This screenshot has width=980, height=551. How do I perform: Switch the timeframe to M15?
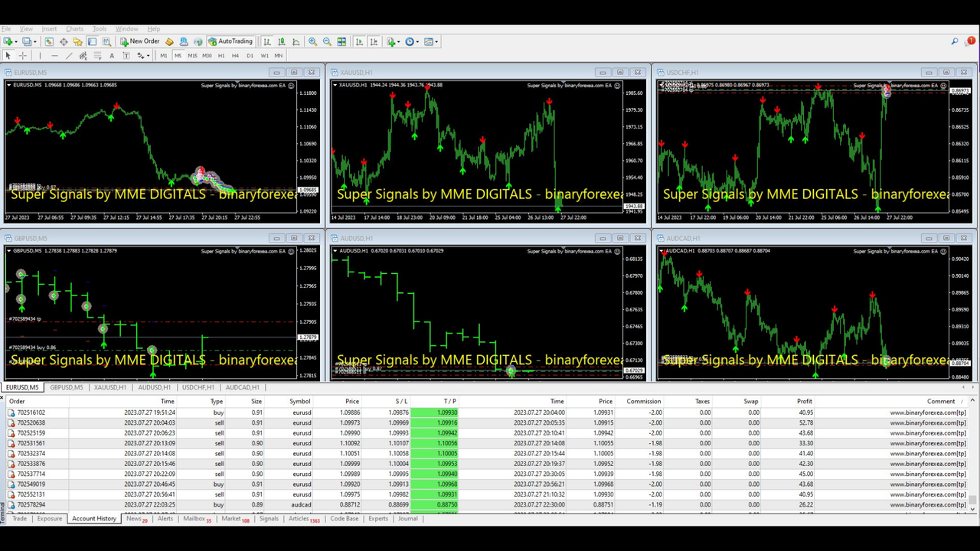tap(192, 56)
